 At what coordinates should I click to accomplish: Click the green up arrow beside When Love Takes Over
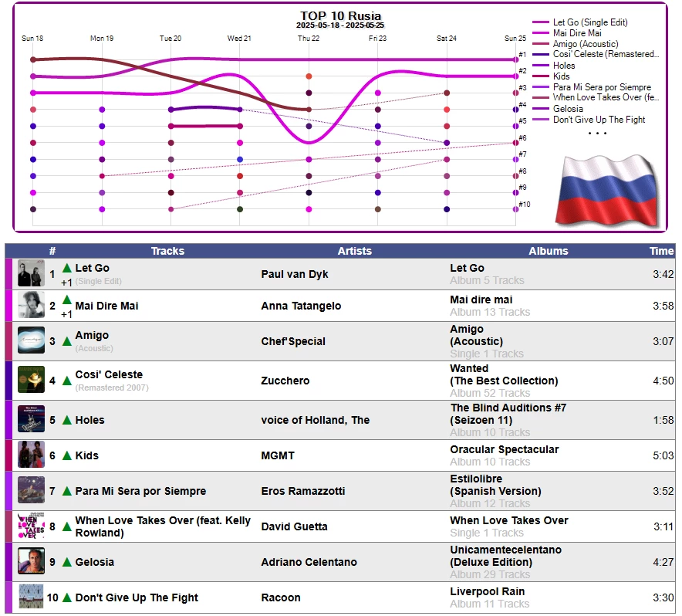[67, 526]
